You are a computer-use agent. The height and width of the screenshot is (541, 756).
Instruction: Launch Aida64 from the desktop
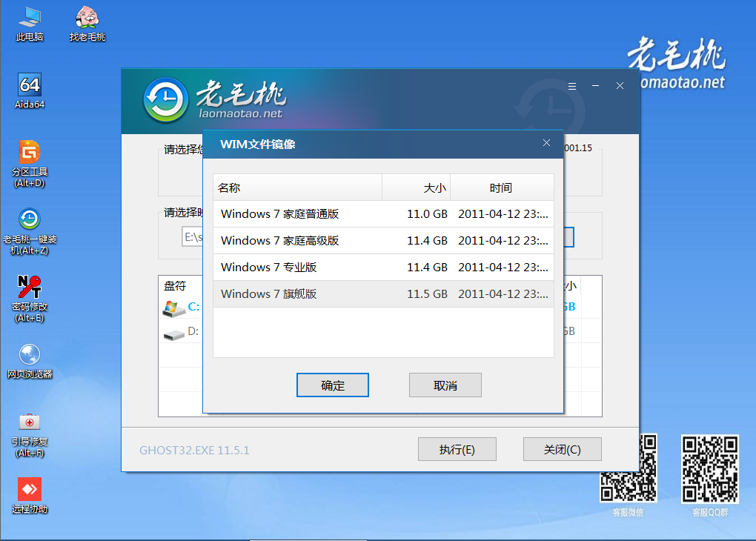point(30,91)
